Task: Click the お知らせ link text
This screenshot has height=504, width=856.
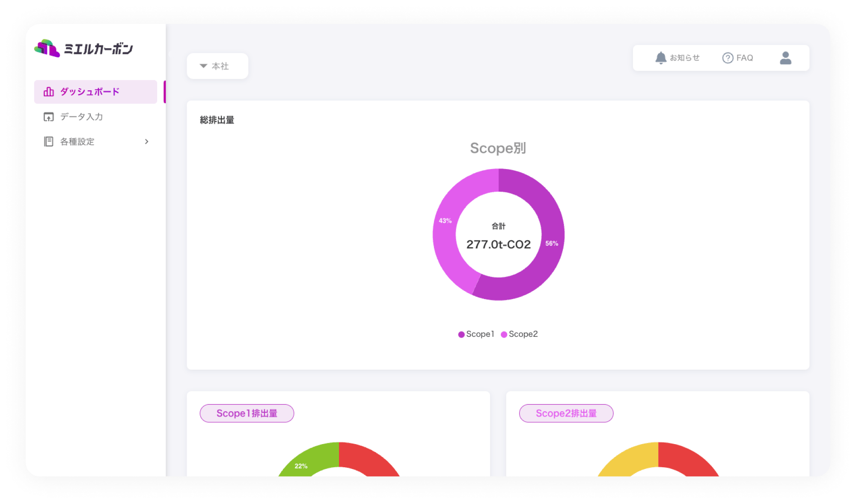Action: (x=684, y=58)
